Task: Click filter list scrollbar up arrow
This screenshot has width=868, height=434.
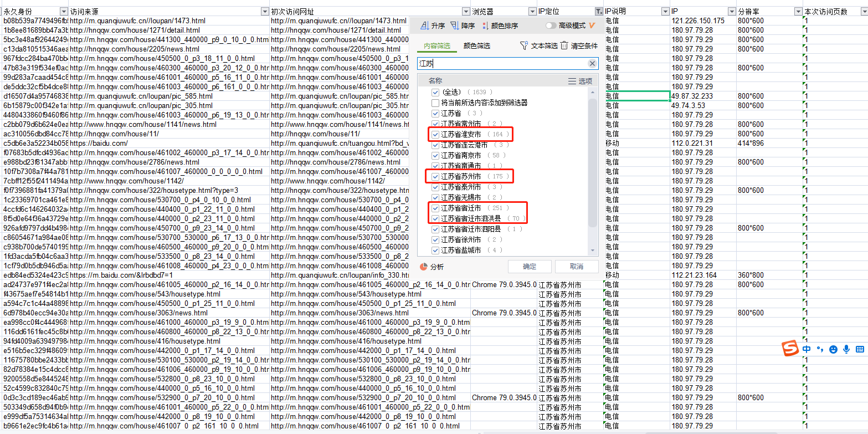Action: coord(593,92)
